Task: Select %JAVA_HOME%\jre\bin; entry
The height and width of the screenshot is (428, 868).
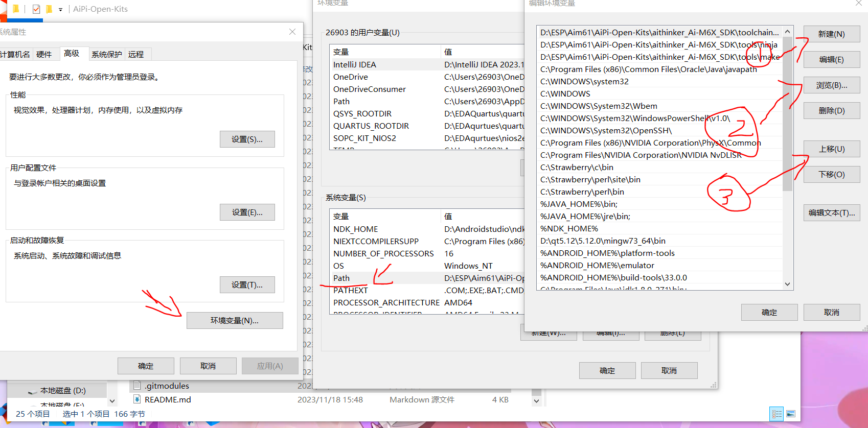Action: (659, 217)
